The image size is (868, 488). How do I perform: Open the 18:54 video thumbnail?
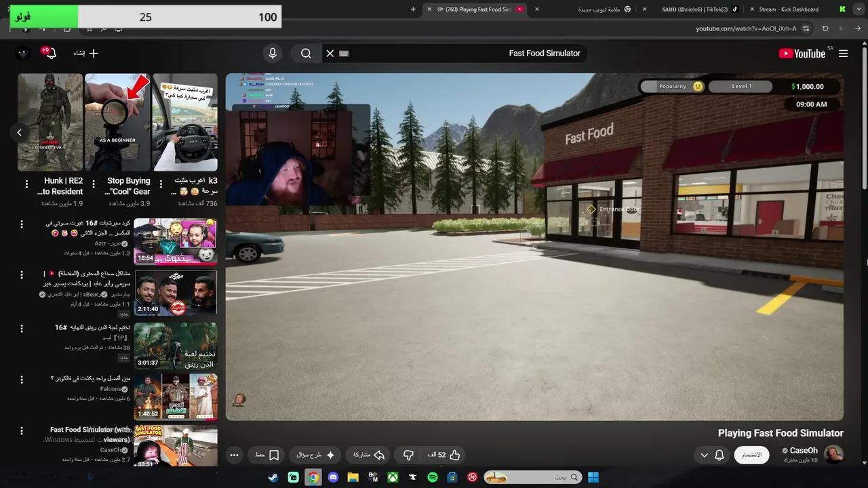click(x=176, y=241)
